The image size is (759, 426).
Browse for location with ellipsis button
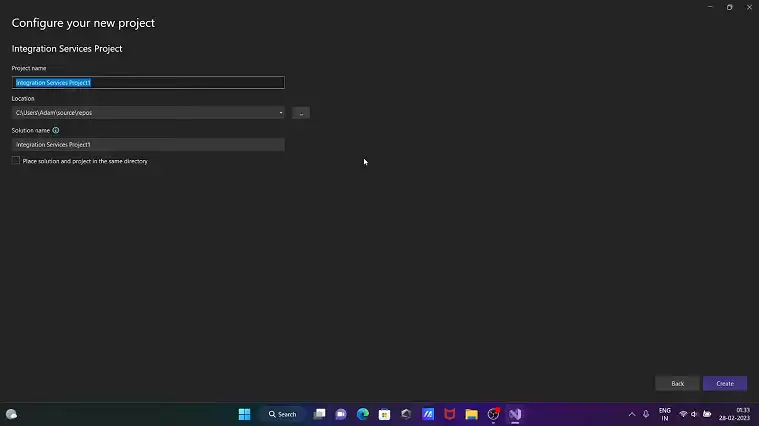point(301,113)
